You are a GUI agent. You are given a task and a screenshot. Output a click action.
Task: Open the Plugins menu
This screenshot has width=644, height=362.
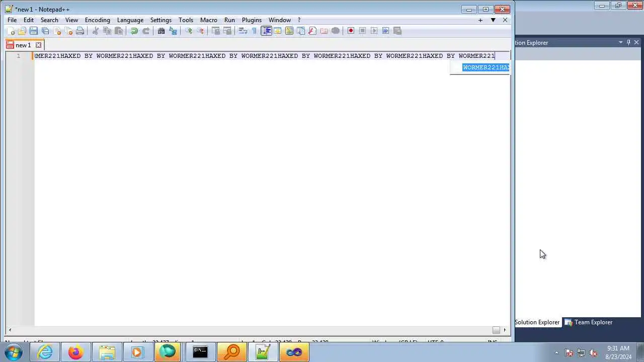tap(252, 20)
